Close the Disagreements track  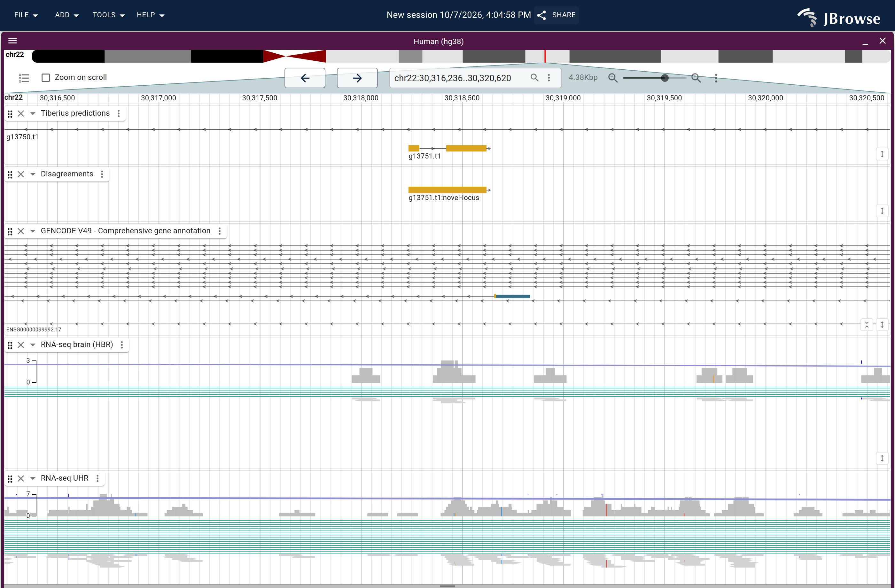[x=21, y=174]
